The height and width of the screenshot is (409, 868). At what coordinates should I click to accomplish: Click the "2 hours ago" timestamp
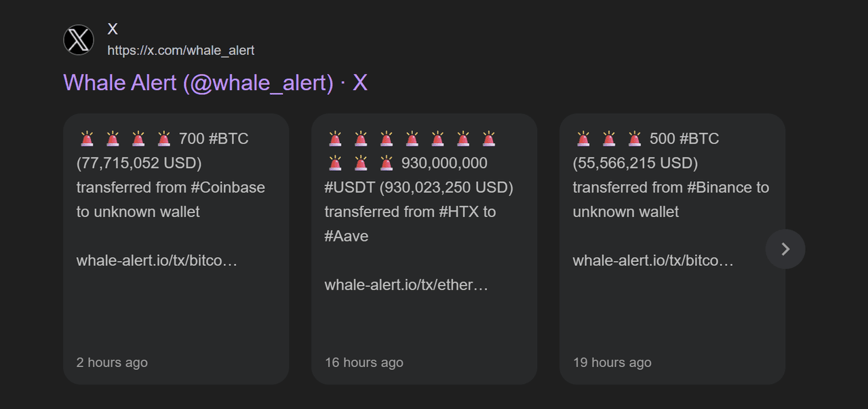[112, 362]
